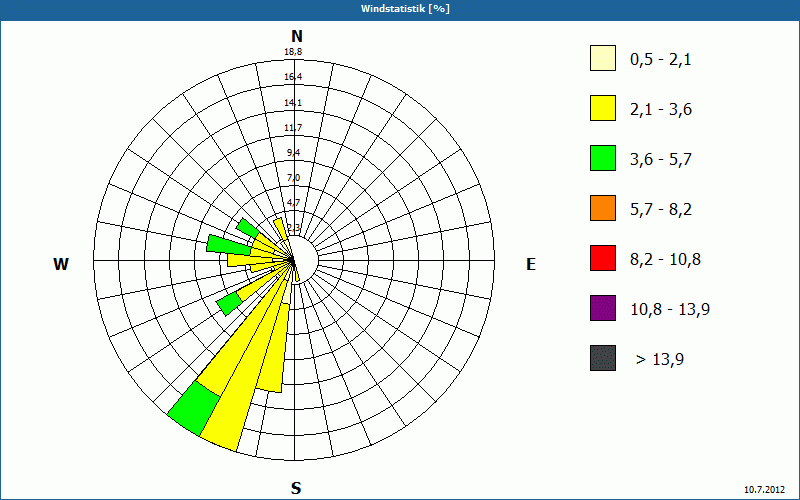Click the E compass label
Screen dimensions: 800x500
click(x=531, y=264)
